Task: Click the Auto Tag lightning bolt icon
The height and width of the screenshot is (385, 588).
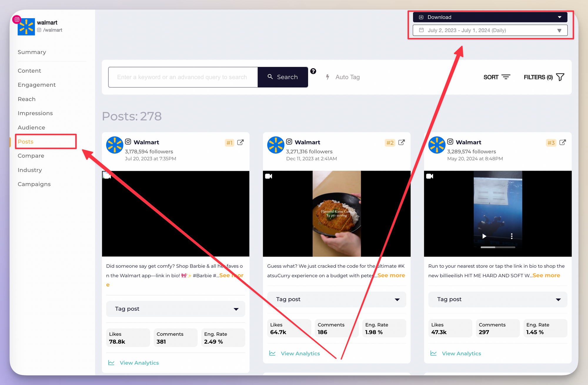Action: click(327, 77)
